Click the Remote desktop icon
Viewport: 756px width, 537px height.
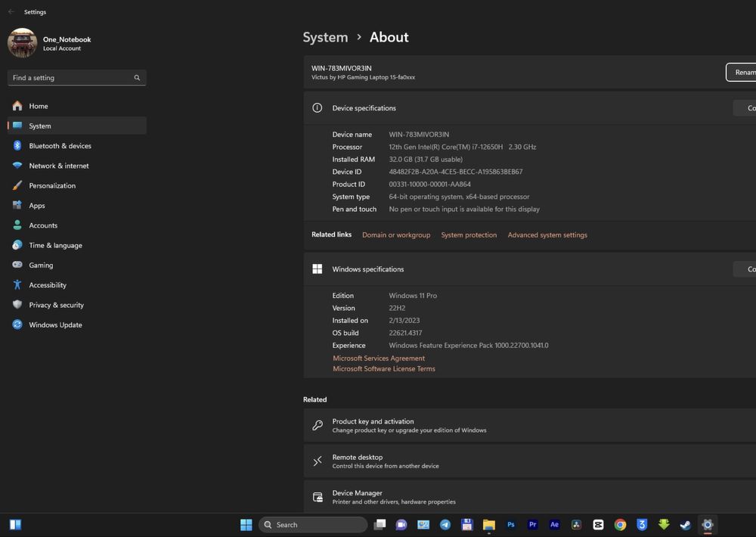coord(318,461)
